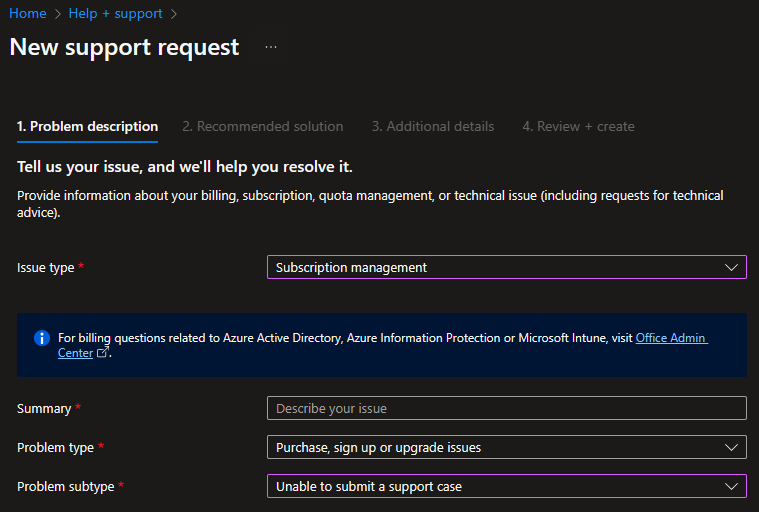
Task: Switch to the Review + create tab
Action: [x=578, y=126]
